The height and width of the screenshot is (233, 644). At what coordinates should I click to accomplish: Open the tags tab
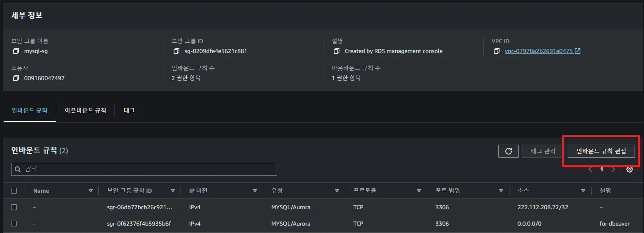pyautogui.click(x=129, y=110)
